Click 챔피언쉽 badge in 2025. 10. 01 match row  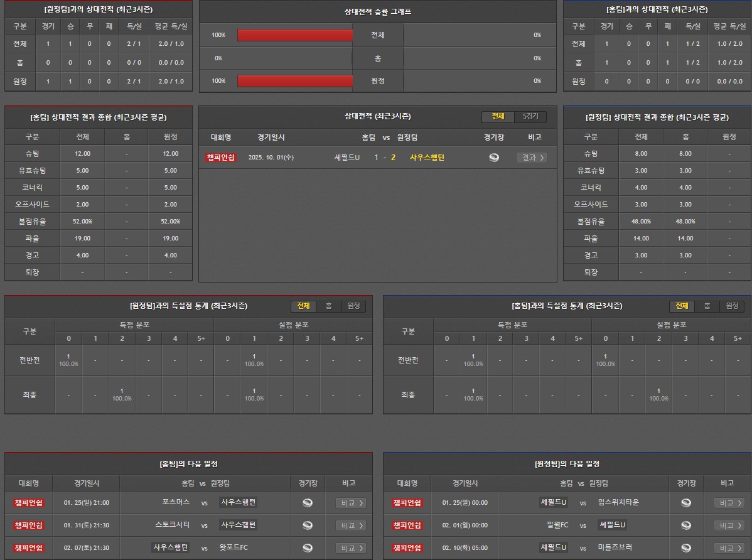pyautogui.click(x=220, y=158)
